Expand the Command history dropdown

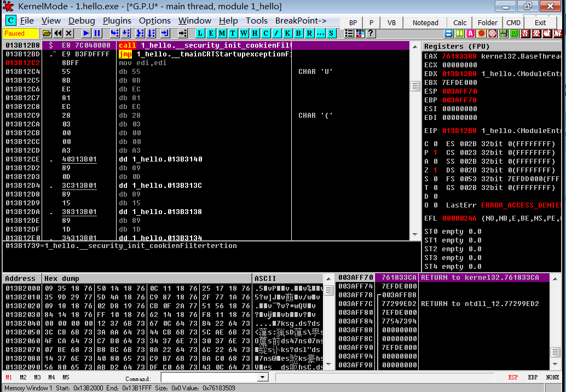(x=263, y=378)
